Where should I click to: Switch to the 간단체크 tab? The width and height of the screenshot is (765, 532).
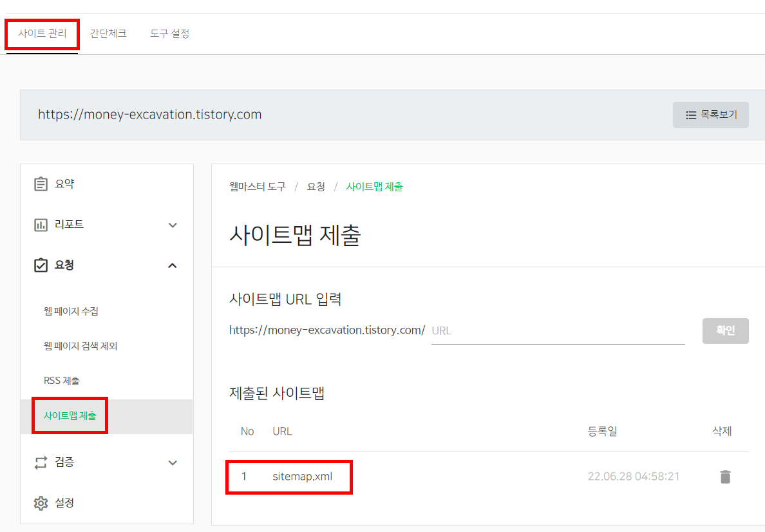tap(108, 33)
